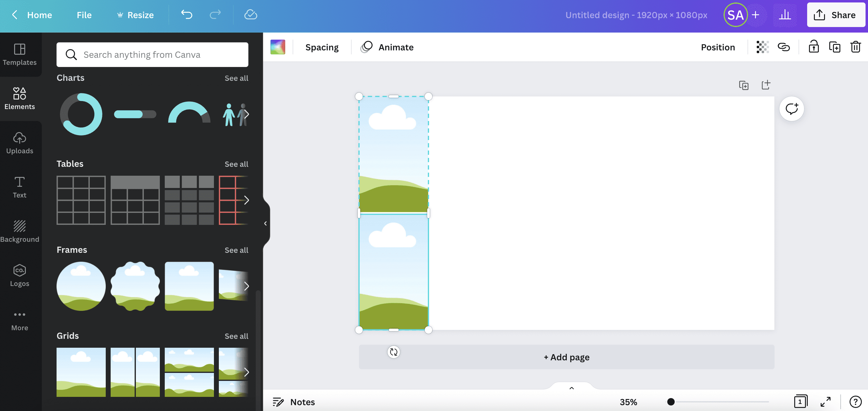868x411 pixels.
Task: Click the Share button
Action: coord(836,15)
